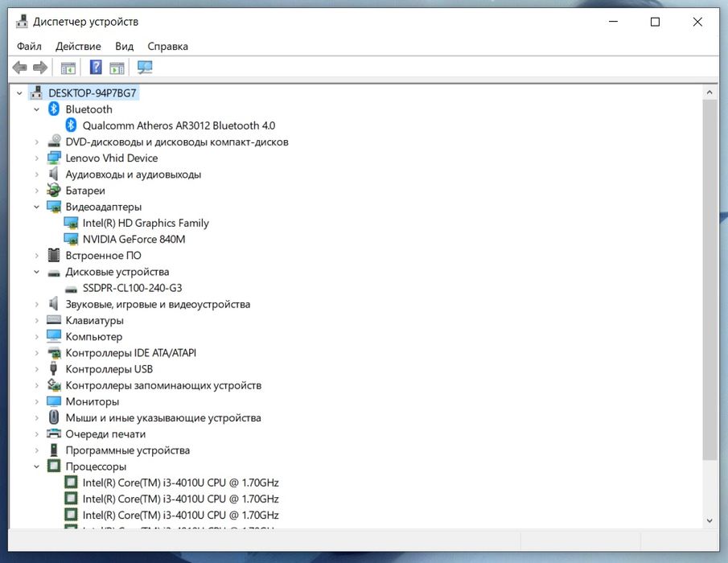Open the Help question mark toolbar icon
Image resolution: width=728 pixels, height=563 pixels.
tap(96, 68)
